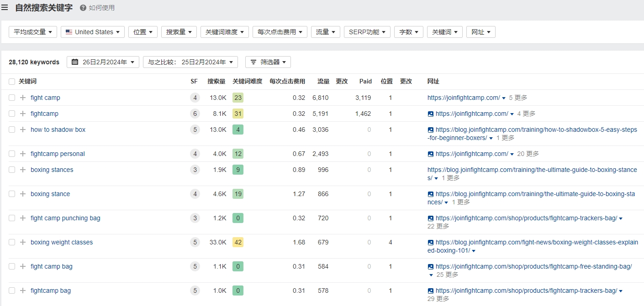
Task: Click keyword difficulty badge 23
Action: pos(238,98)
